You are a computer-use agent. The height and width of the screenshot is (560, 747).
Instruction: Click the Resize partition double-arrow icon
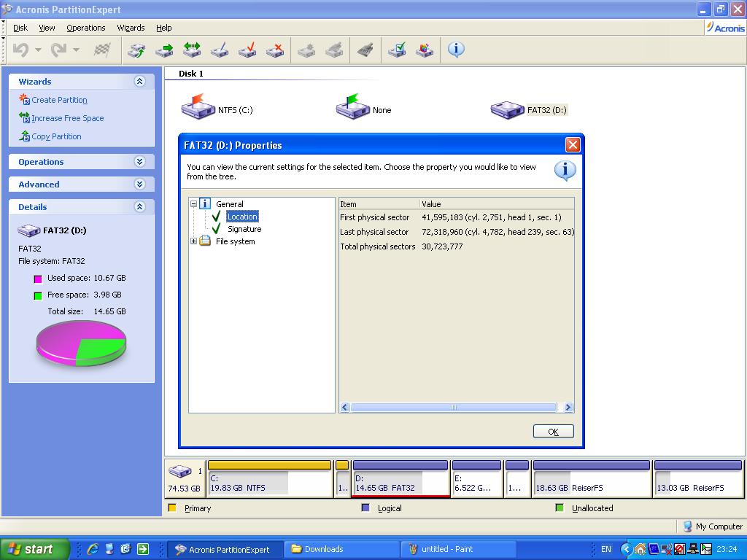(x=192, y=50)
